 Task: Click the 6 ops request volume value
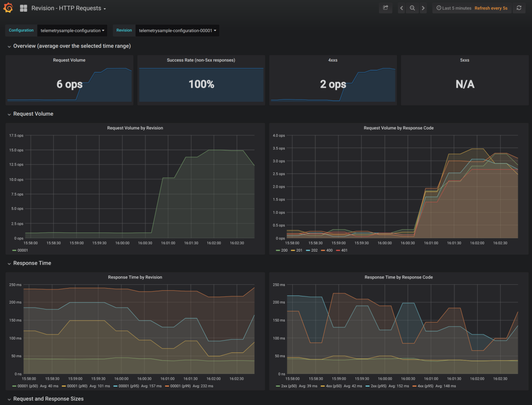coord(69,84)
